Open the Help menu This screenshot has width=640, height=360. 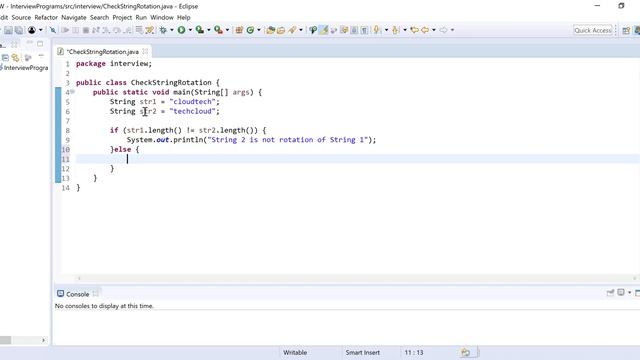(184, 18)
